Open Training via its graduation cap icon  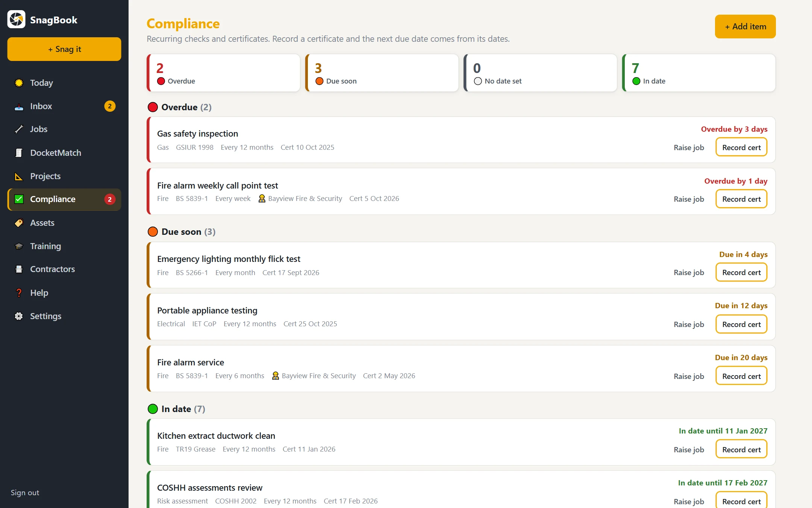coord(19,246)
